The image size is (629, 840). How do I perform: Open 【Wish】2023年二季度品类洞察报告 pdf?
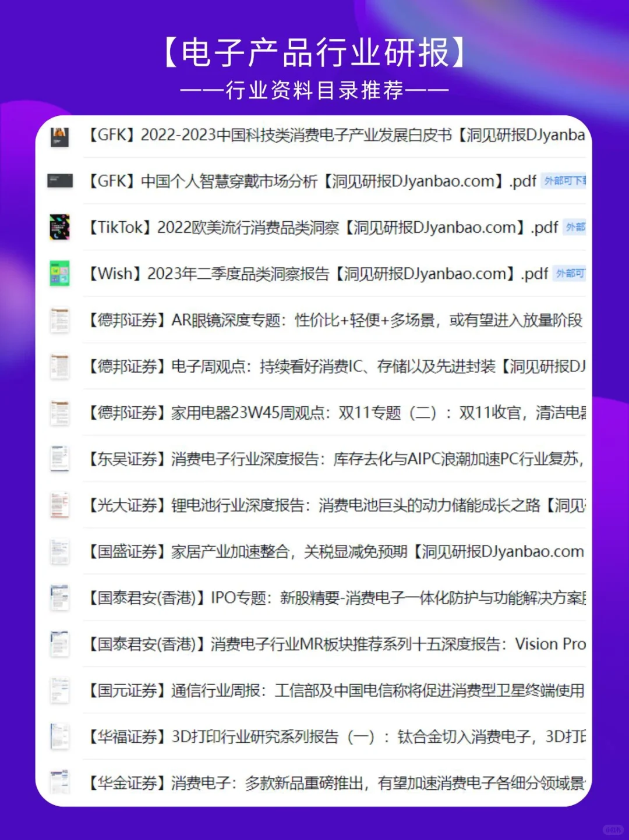tap(317, 274)
